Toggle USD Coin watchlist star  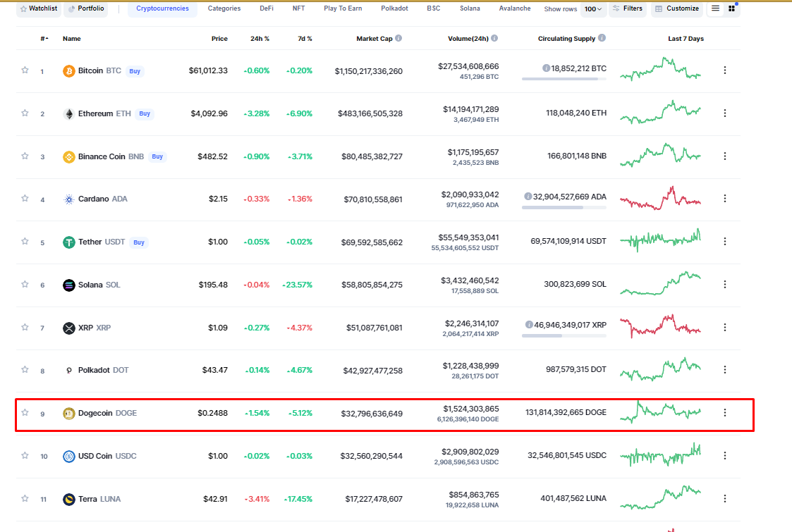25,455
